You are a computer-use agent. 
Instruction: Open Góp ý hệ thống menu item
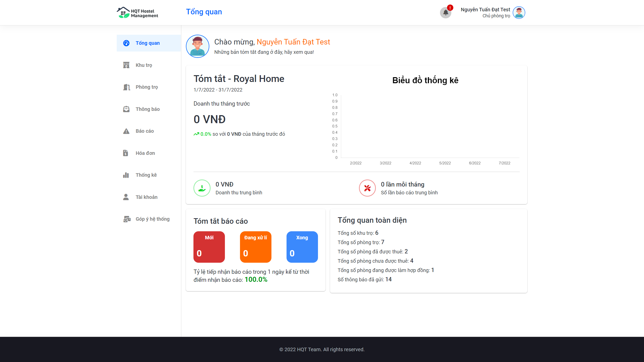pyautogui.click(x=152, y=219)
